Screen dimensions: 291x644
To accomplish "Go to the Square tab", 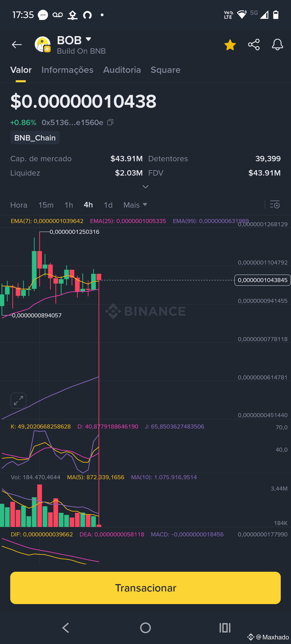I will tap(165, 70).
